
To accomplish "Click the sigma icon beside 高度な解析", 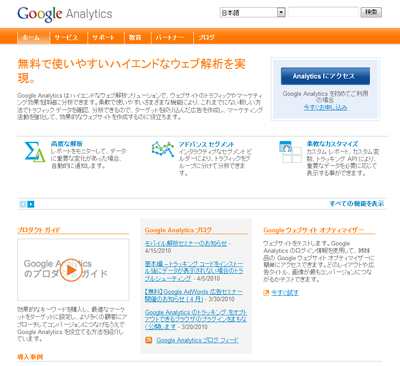I will [x=35, y=152].
